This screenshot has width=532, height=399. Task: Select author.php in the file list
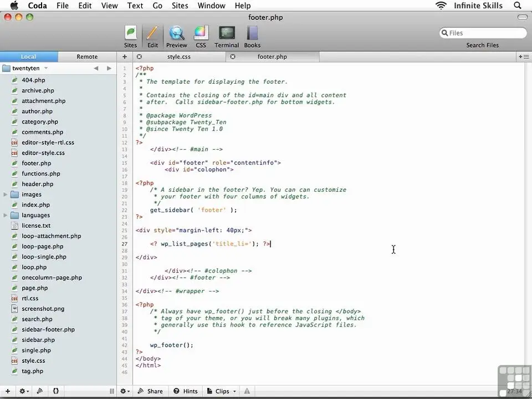37,111
